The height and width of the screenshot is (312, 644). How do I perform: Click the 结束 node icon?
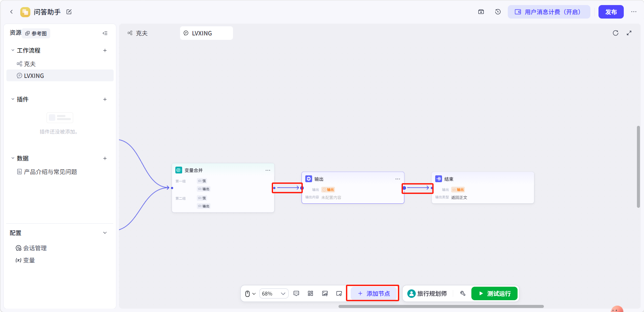point(439,179)
